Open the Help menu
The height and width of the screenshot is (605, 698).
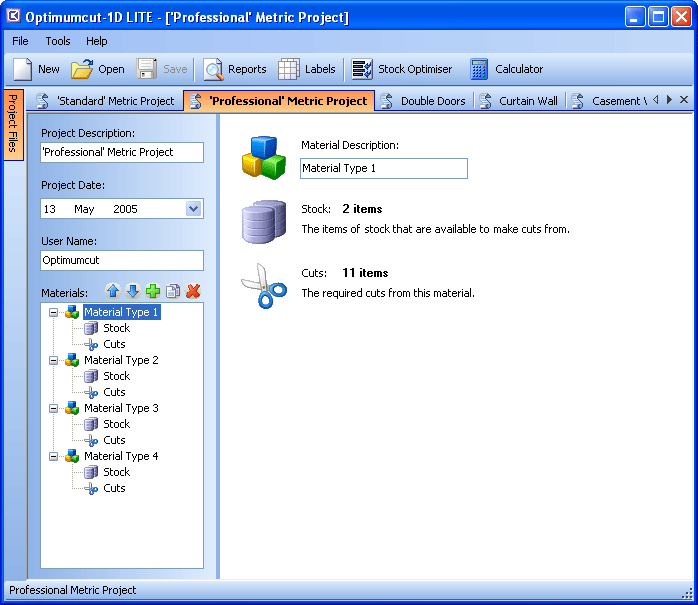pos(97,41)
